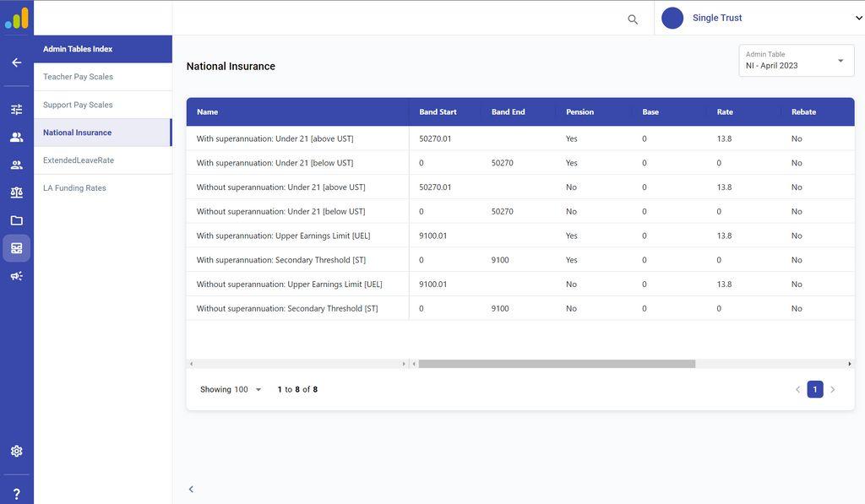Click the horizontal table scrollbar thumb
This screenshot has width=865, height=504.
pos(557,364)
